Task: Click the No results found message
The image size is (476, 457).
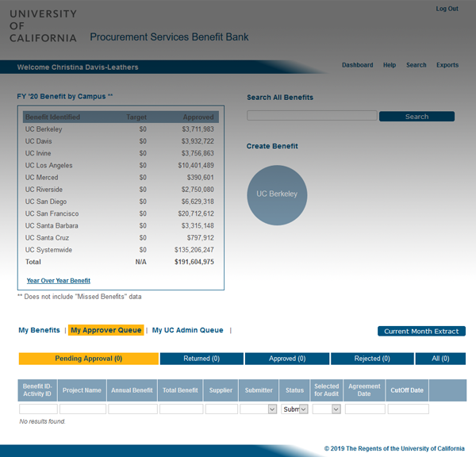Action: (x=42, y=421)
